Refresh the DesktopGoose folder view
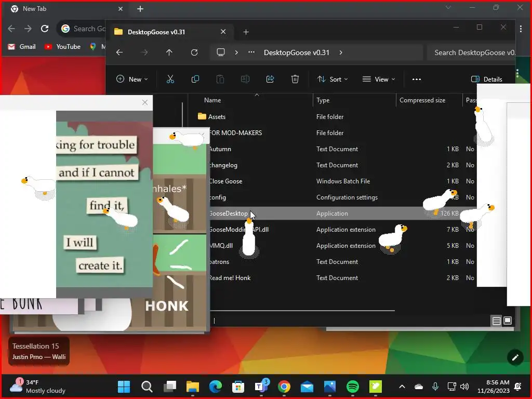The width and height of the screenshot is (532, 399). (x=194, y=52)
